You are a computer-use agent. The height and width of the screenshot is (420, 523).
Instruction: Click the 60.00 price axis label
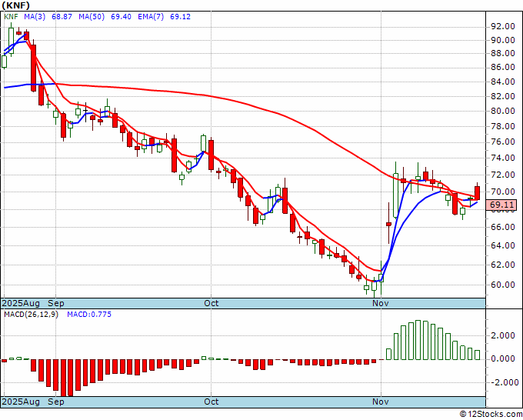coord(503,285)
